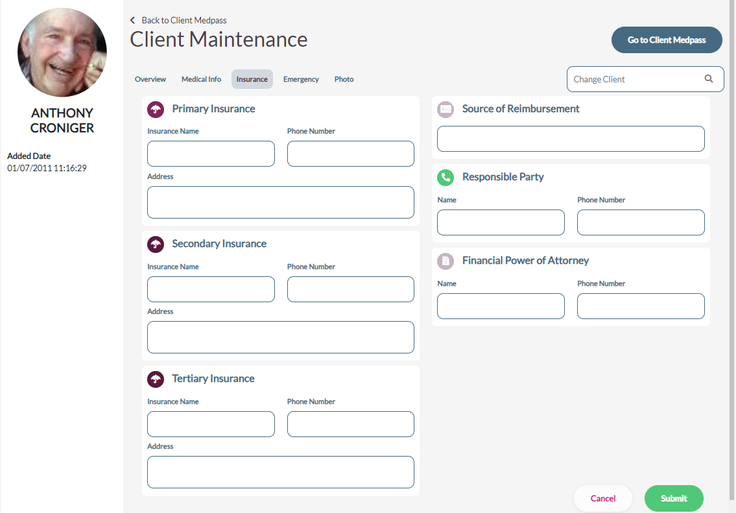
Task: Click Secondary Insurance Address field
Action: [281, 337]
